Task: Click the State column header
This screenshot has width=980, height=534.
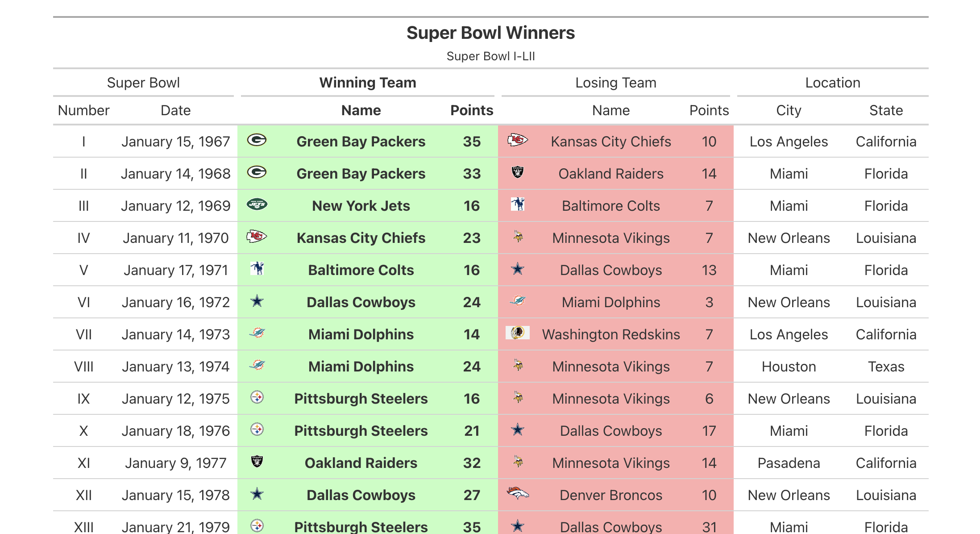Action: pyautogui.click(x=886, y=111)
